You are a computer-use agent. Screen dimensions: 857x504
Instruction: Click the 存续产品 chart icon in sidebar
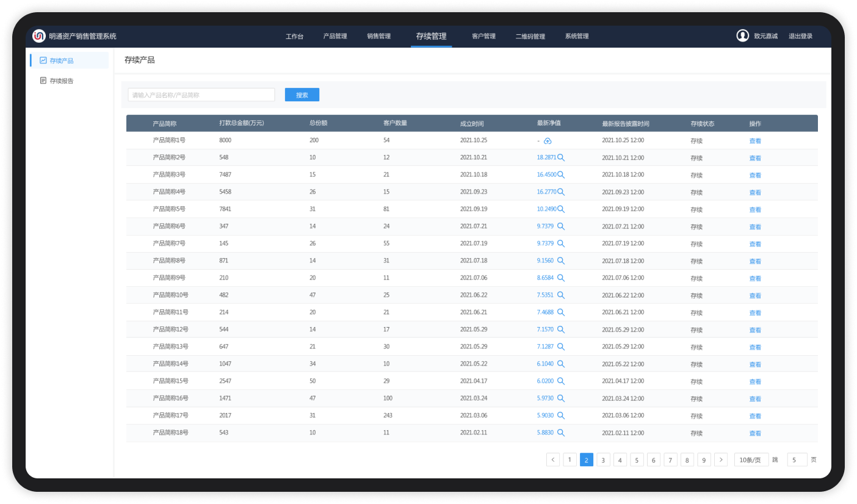pyautogui.click(x=43, y=60)
